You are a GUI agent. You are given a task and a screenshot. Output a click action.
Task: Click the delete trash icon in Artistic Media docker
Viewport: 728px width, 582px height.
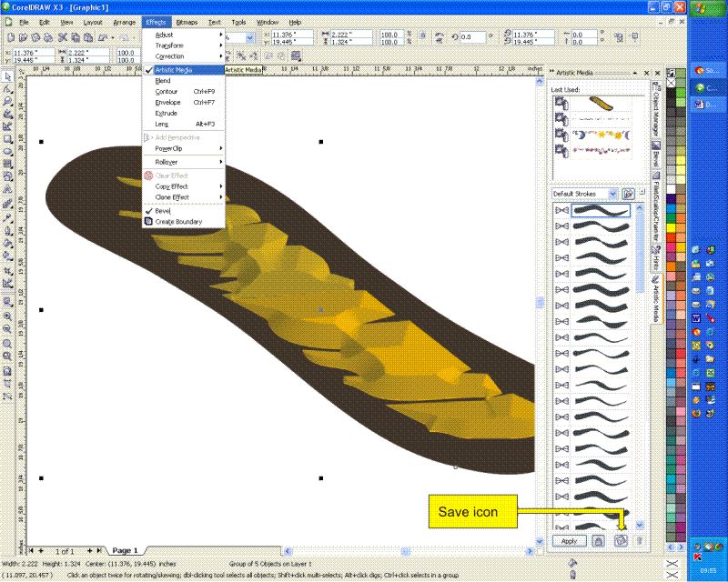click(639, 540)
